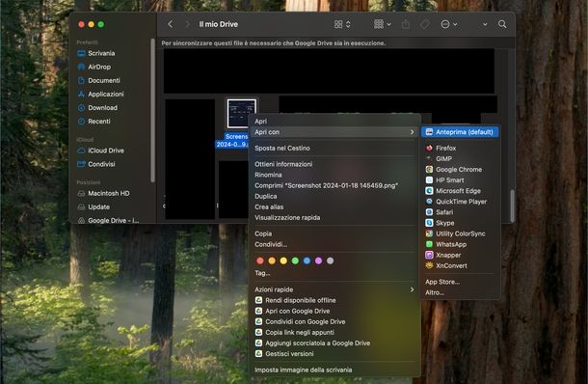The image size is (588, 384).
Task: Apply the red tag color
Action: (260, 261)
